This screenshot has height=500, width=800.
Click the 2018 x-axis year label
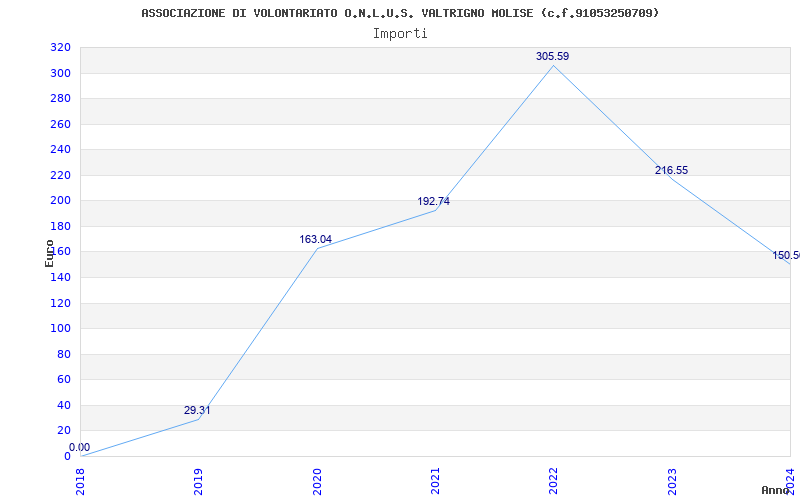(80, 482)
